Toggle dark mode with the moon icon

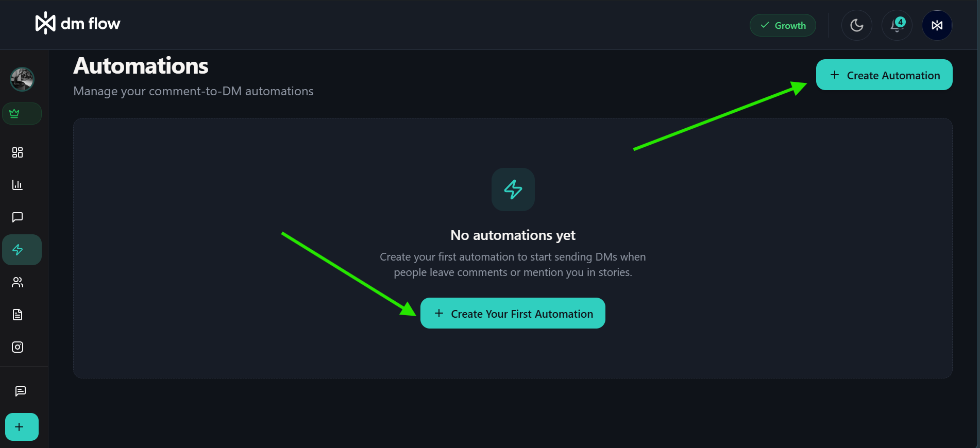(x=856, y=25)
